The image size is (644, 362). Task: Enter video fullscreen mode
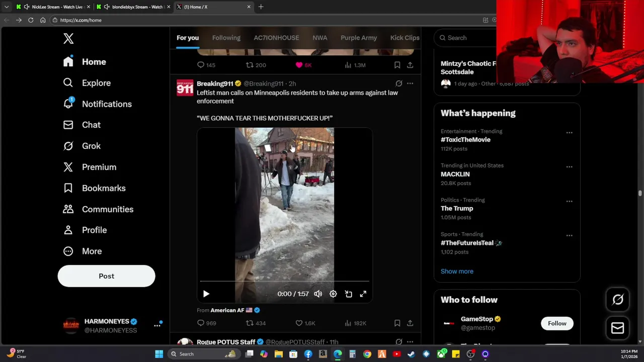(363, 294)
